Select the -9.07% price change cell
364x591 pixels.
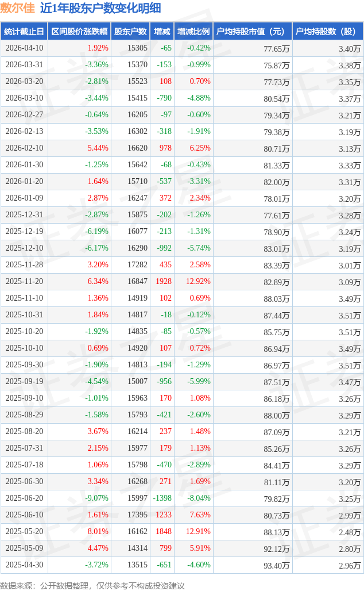pyautogui.click(x=96, y=498)
